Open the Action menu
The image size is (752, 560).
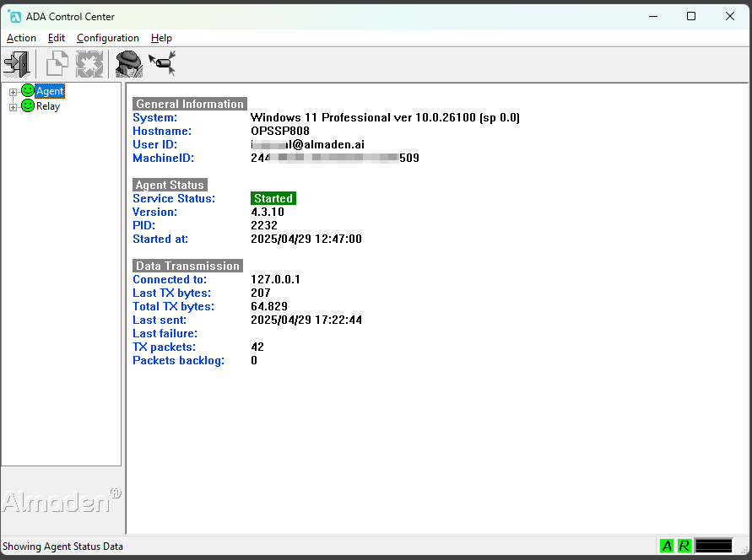click(x=20, y=38)
